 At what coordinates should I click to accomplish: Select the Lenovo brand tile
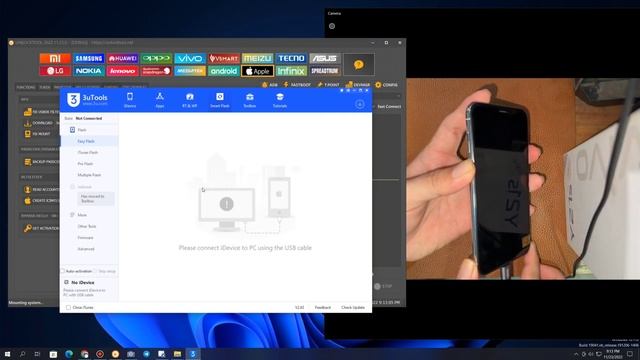tap(122, 71)
